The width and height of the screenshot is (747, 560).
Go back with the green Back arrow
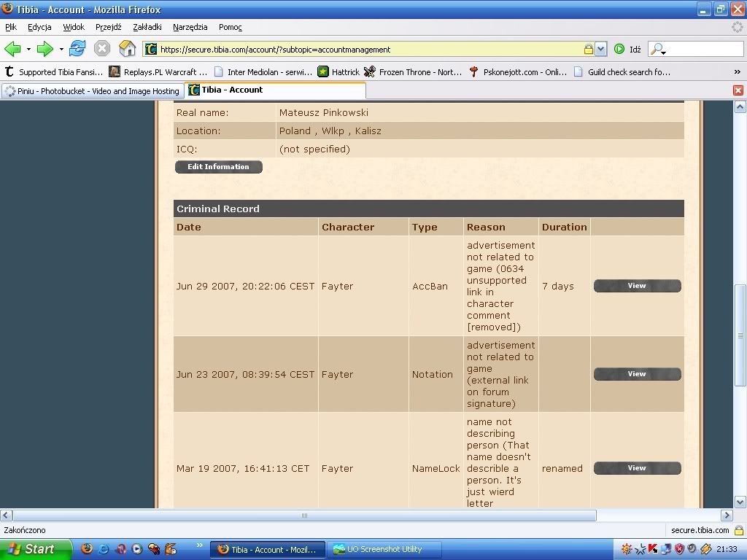(x=12, y=49)
